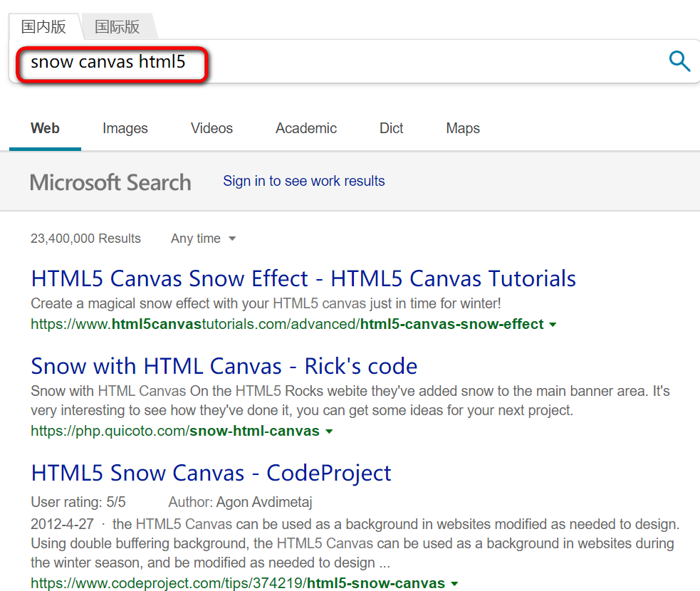Expand the Any time filter dropdown
The width and height of the screenshot is (700, 591).
coord(203,239)
